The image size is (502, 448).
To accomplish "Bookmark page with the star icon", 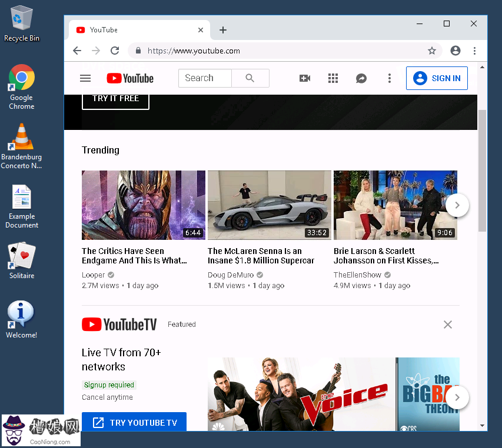I will coord(432,51).
